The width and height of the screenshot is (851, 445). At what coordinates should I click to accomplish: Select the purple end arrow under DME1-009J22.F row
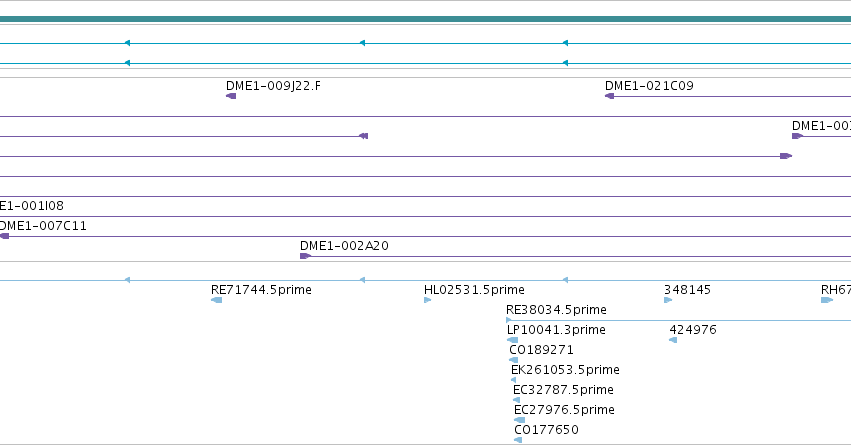point(364,136)
